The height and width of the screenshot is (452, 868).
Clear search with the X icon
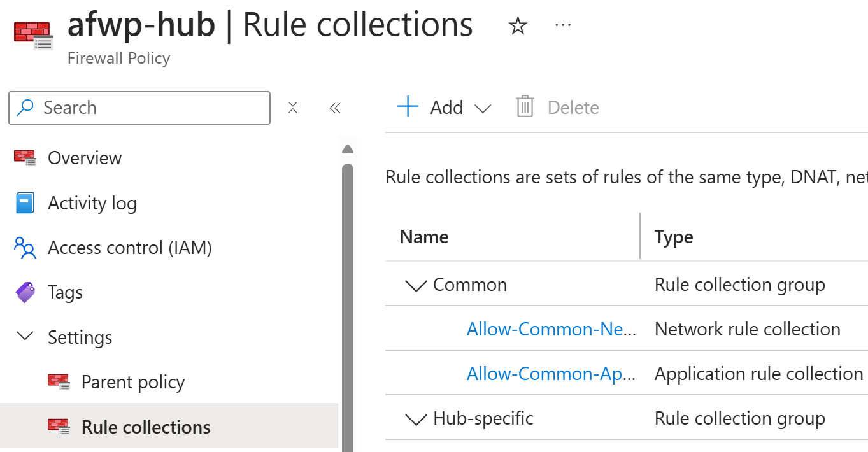[x=293, y=108]
